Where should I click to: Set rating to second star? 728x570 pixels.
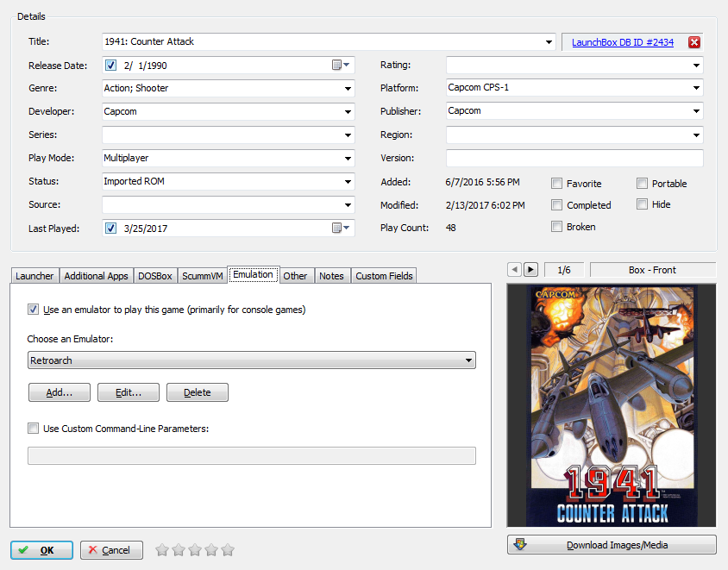(179, 550)
